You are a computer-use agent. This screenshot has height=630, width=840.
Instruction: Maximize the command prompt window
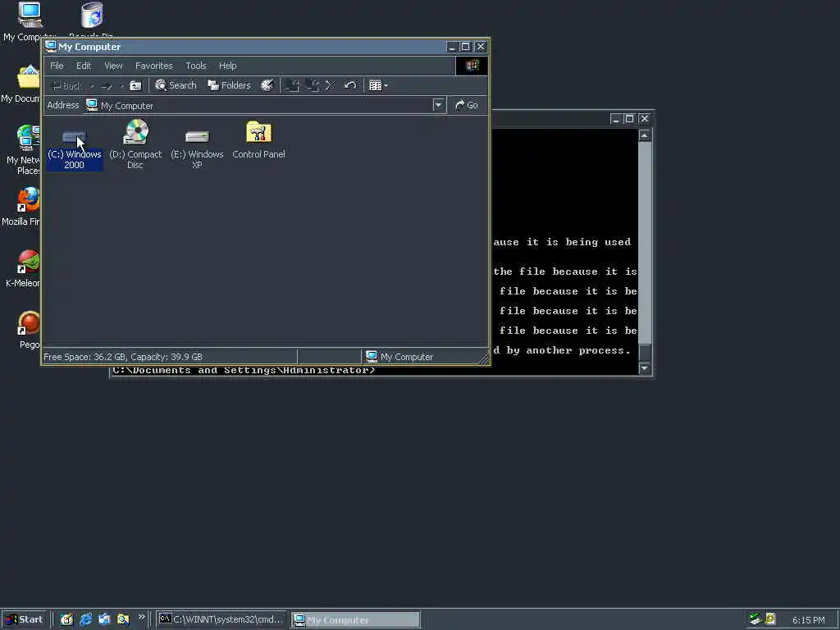coord(629,118)
